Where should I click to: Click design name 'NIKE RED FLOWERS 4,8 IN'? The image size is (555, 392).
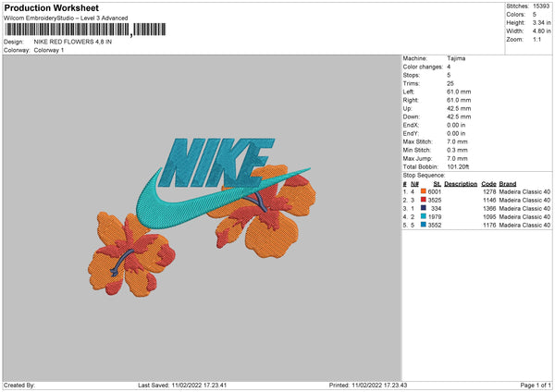72,42
